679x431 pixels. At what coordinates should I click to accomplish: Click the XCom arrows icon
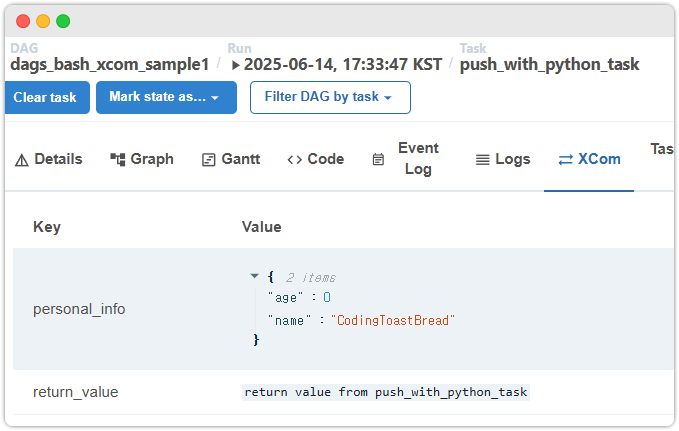point(565,159)
